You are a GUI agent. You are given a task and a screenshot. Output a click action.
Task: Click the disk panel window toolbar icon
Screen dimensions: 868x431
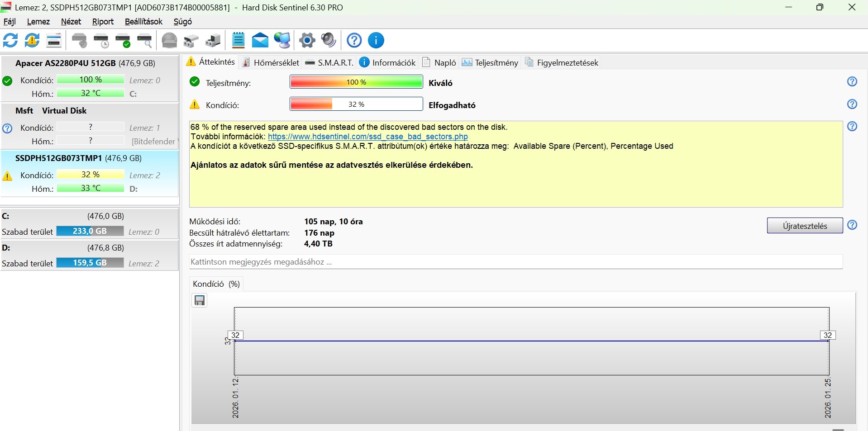point(54,40)
